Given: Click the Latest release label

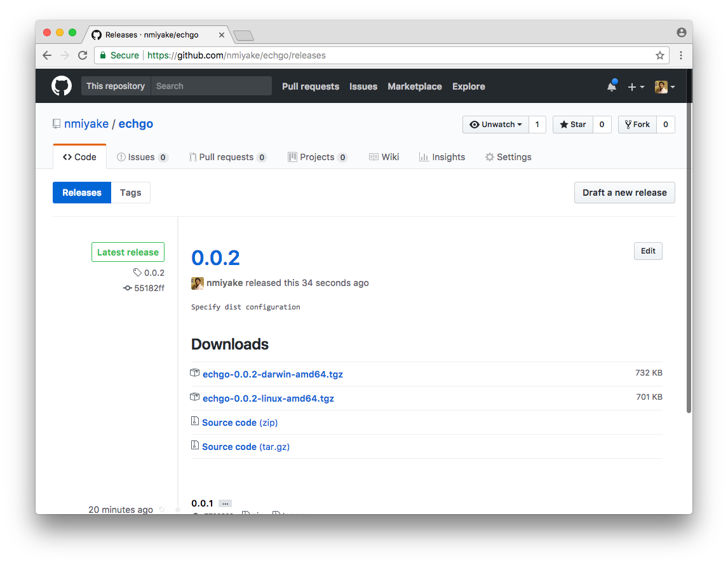Looking at the screenshot, I should pyautogui.click(x=128, y=252).
